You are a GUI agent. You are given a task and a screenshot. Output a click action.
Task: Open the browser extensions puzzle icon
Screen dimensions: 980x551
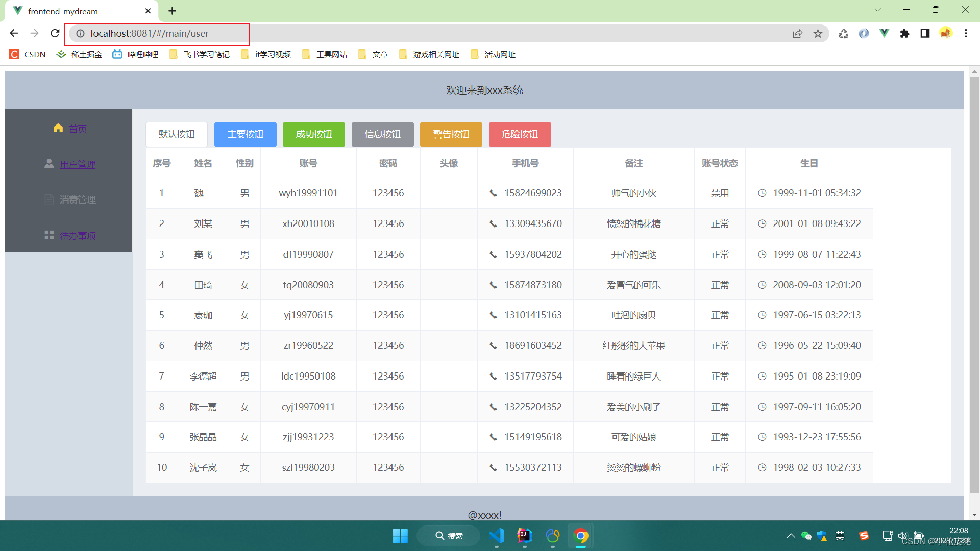[904, 33]
